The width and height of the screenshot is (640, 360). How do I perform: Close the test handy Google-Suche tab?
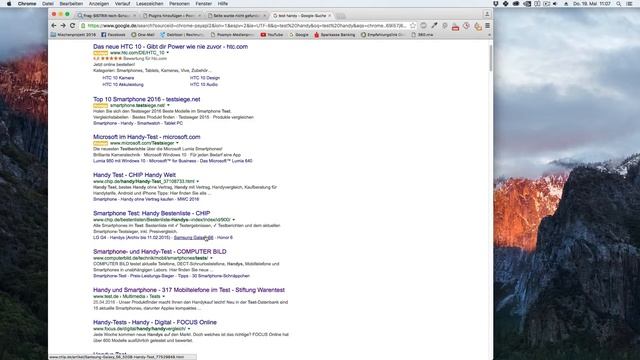pyautogui.click(x=330, y=16)
